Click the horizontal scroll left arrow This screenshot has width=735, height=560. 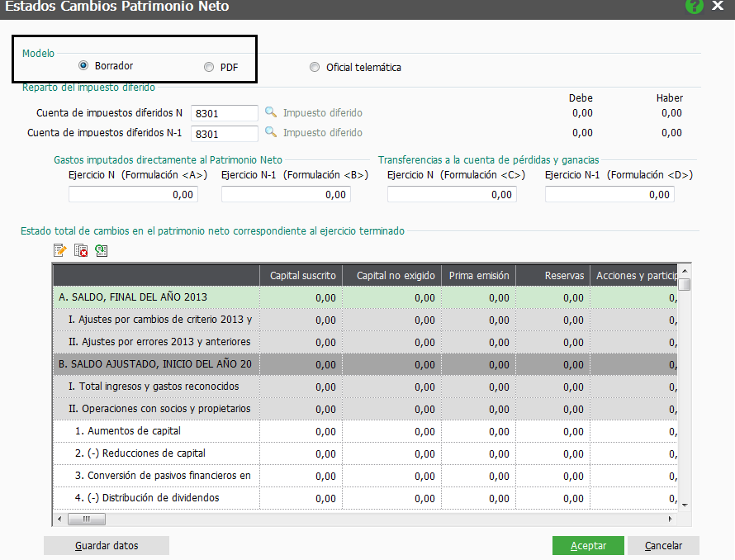59,520
